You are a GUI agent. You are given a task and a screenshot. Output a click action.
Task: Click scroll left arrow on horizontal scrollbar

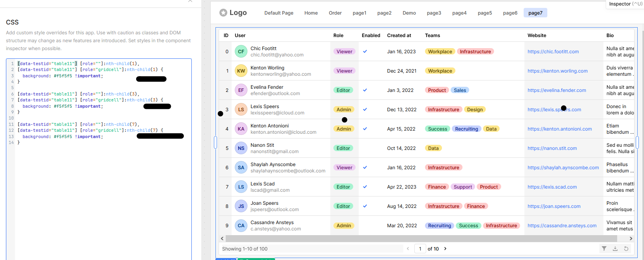[x=222, y=238]
